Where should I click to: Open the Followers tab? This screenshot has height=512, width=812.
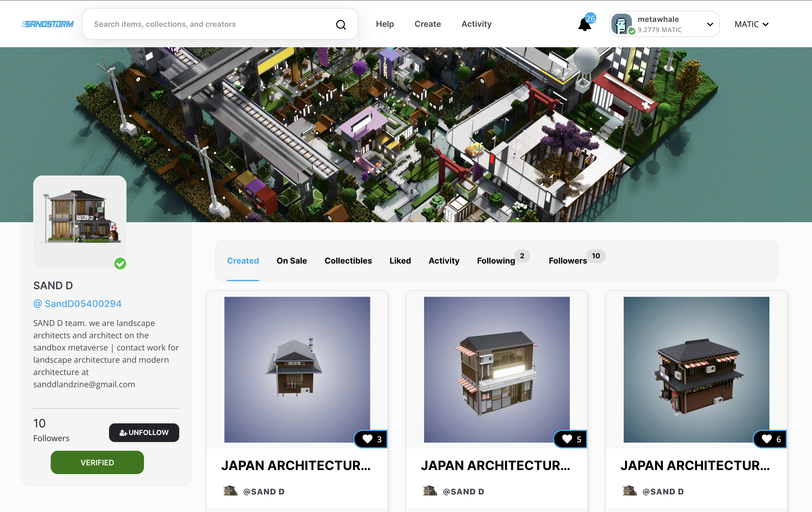point(568,261)
